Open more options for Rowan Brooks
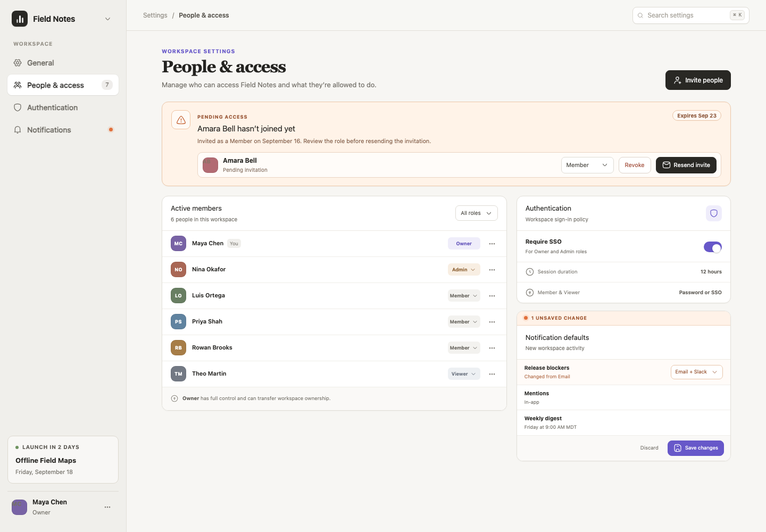This screenshot has height=532, width=766. pyautogui.click(x=492, y=348)
